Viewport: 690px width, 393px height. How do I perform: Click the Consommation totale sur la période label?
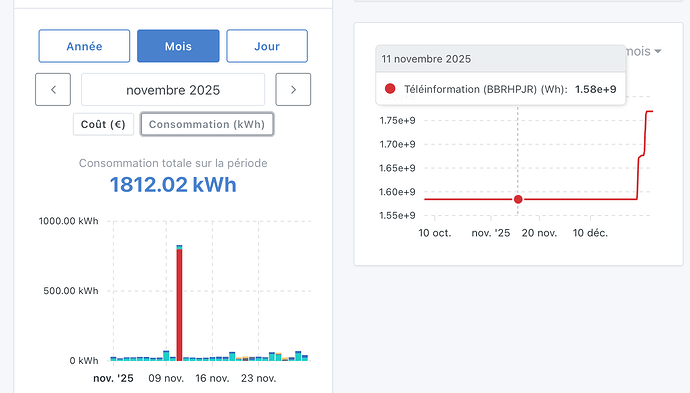pyautogui.click(x=173, y=163)
